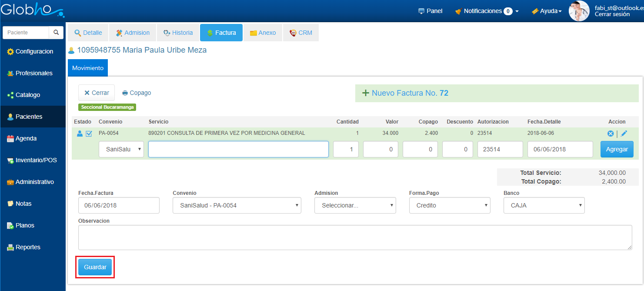The image size is (644, 291).
Task: Open the Notificaciones dropdown menu
Action: point(487,11)
